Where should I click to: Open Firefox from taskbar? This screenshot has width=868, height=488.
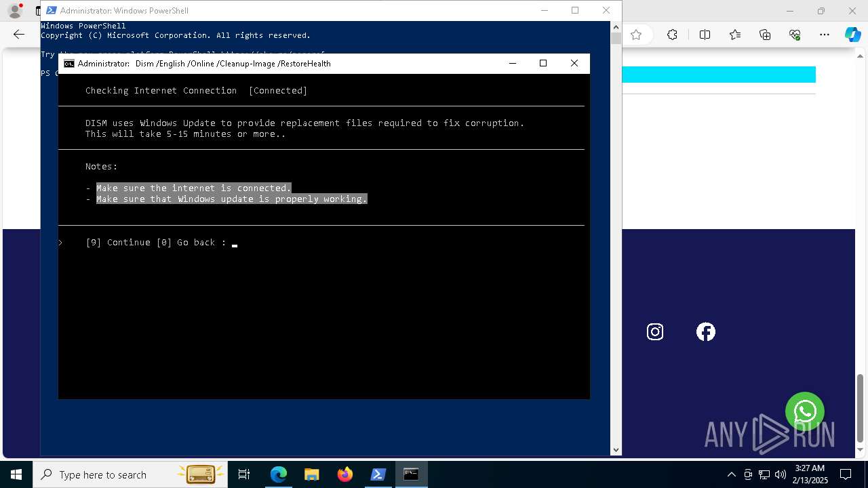click(345, 474)
